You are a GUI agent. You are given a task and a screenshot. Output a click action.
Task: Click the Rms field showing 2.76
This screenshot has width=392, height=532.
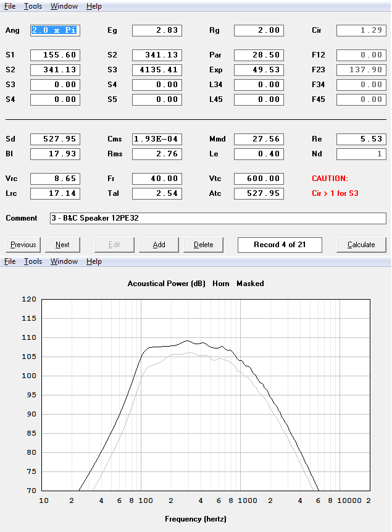(x=157, y=154)
